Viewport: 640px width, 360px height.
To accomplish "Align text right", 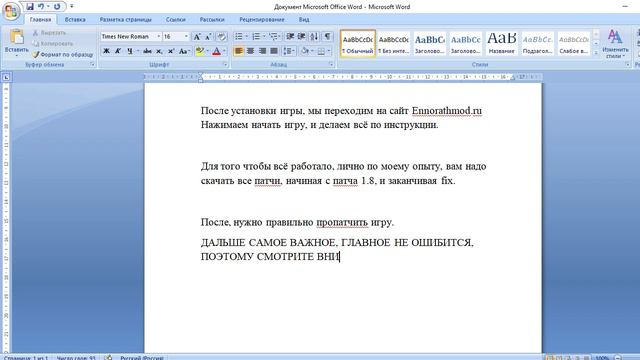I will tap(262, 51).
